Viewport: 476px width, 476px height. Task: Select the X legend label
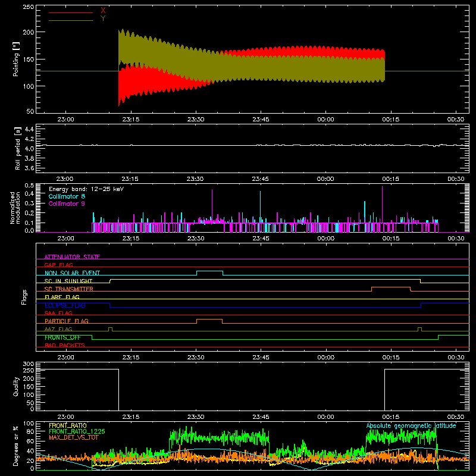point(103,11)
